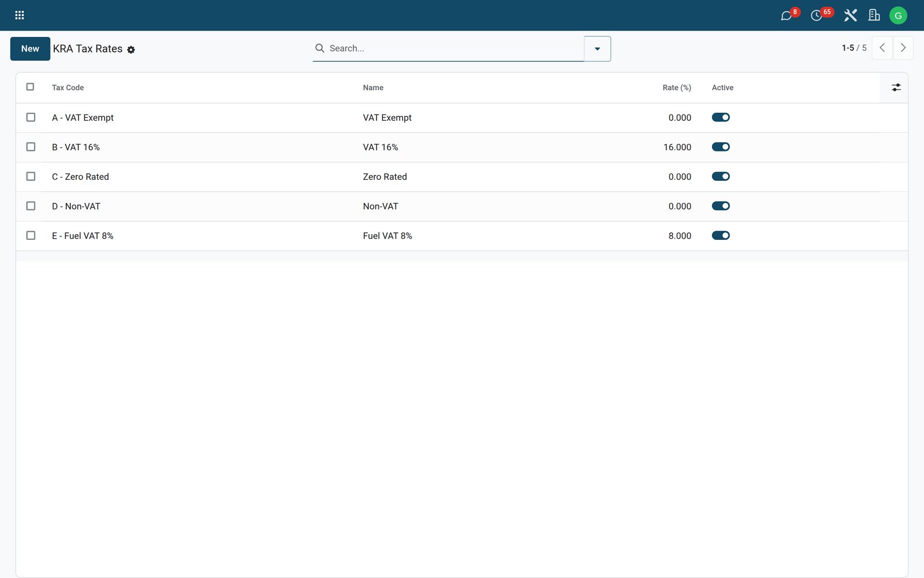The height and width of the screenshot is (578, 924).
Task: Check the B - VAT 16% row checkbox
Action: tap(31, 147)
